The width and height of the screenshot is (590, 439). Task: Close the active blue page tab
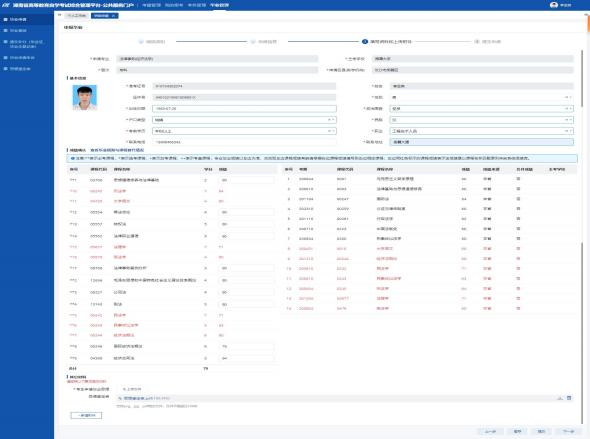coord(113,15)
